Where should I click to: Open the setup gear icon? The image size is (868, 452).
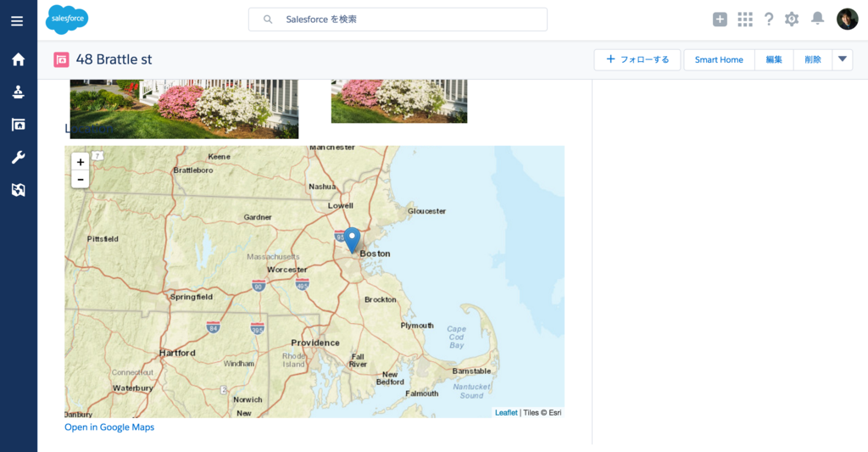(x=792, y=20)
